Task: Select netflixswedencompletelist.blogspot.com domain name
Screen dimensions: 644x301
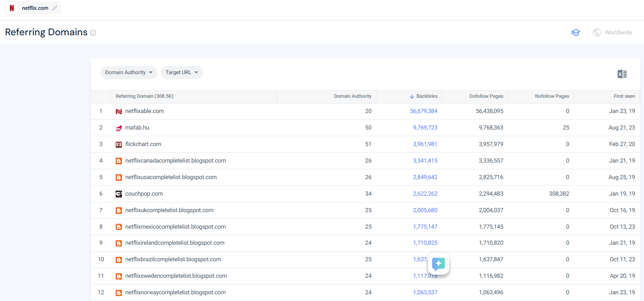Action: click(176, 276)
